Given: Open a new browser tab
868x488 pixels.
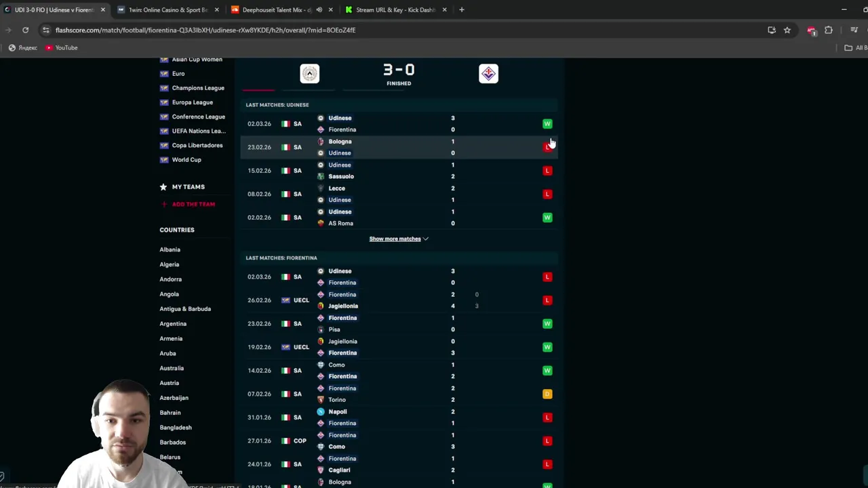Looking at the screenshot, I should click(462, 9).
